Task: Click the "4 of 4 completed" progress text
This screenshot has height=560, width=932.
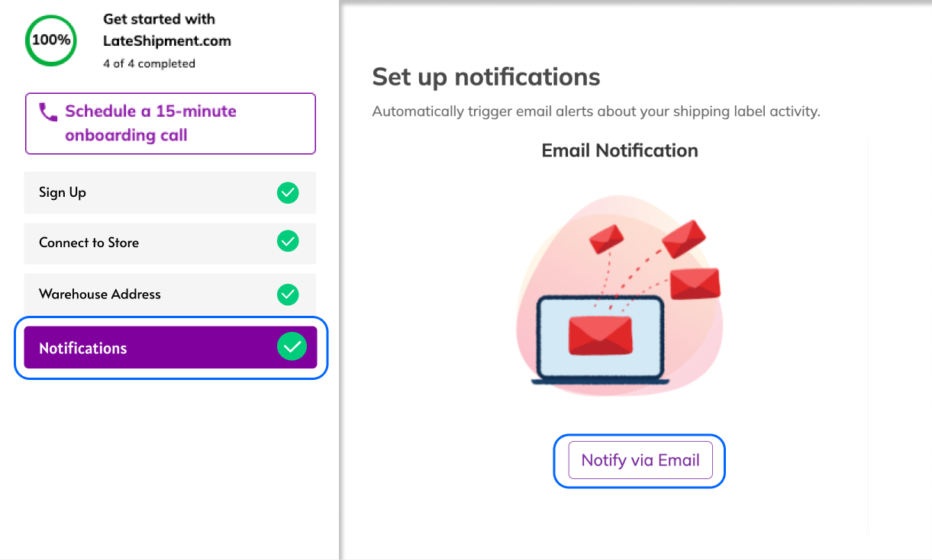Action: [149, 63]
